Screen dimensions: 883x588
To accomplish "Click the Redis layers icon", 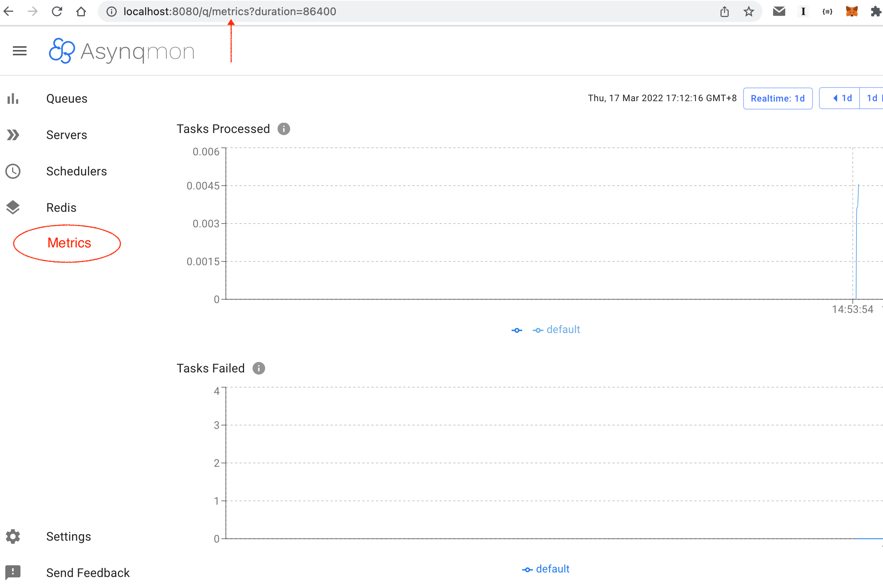I will (x=13, y=208).
